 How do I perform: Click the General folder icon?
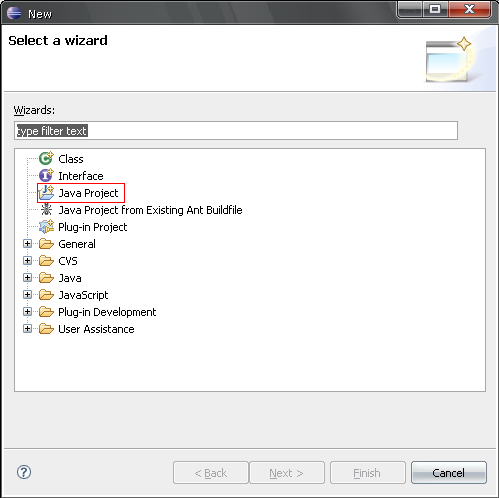[46, 244]
